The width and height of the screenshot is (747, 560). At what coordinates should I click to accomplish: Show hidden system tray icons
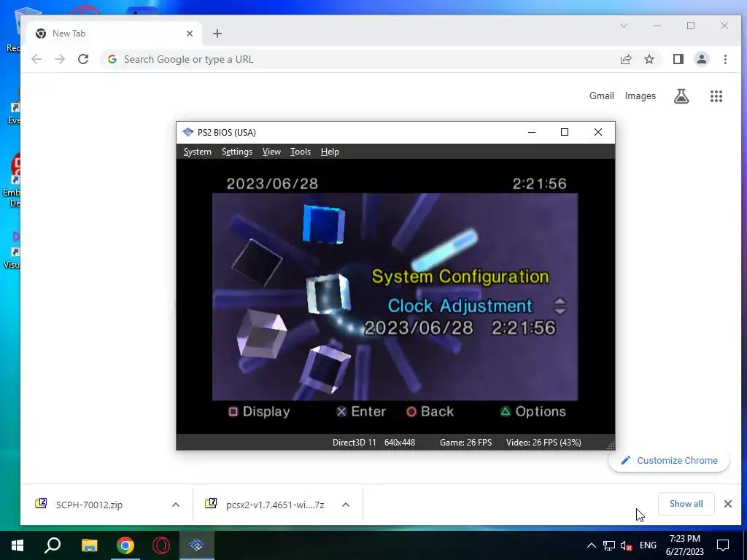591,545
